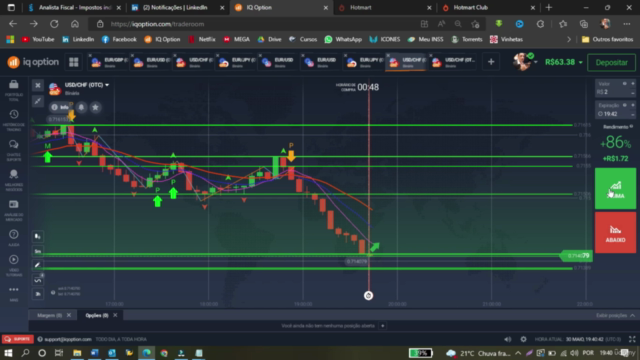
Task: Close the Margem (0) tab
Action: (69, 315)
